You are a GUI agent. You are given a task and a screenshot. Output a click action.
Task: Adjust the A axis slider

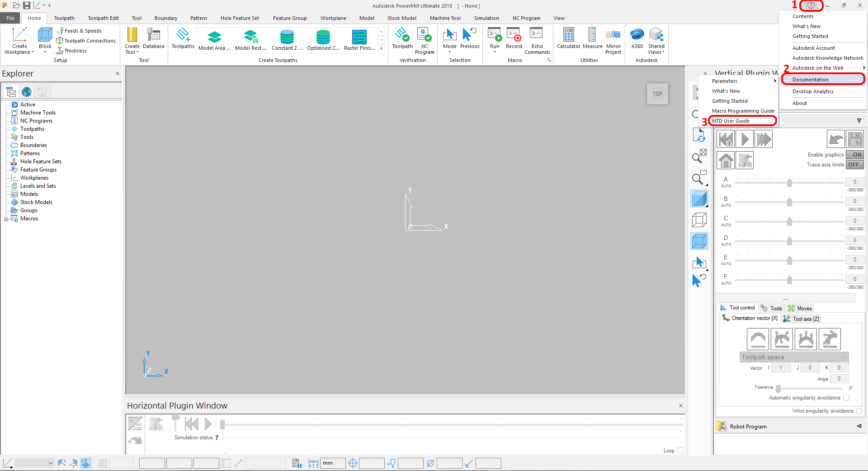pyautogui.click(x=789, y=182)
